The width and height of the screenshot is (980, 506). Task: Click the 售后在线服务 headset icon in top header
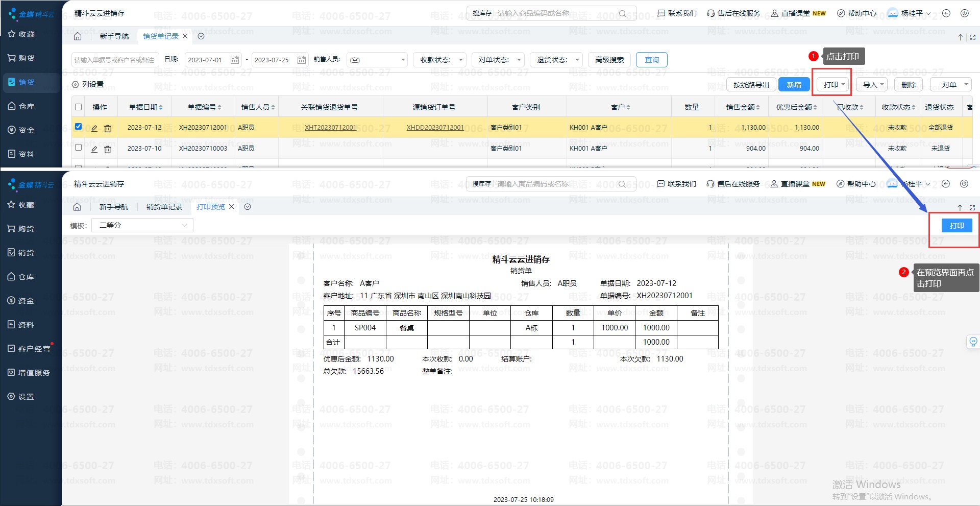pyautogui.click(x=710, y=13)
